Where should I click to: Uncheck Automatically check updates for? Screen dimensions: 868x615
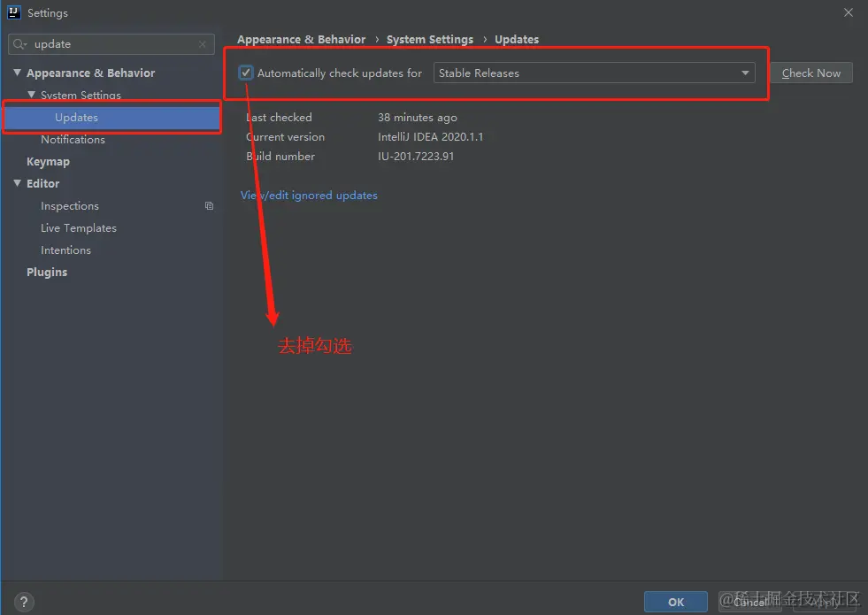click(246, 73)
